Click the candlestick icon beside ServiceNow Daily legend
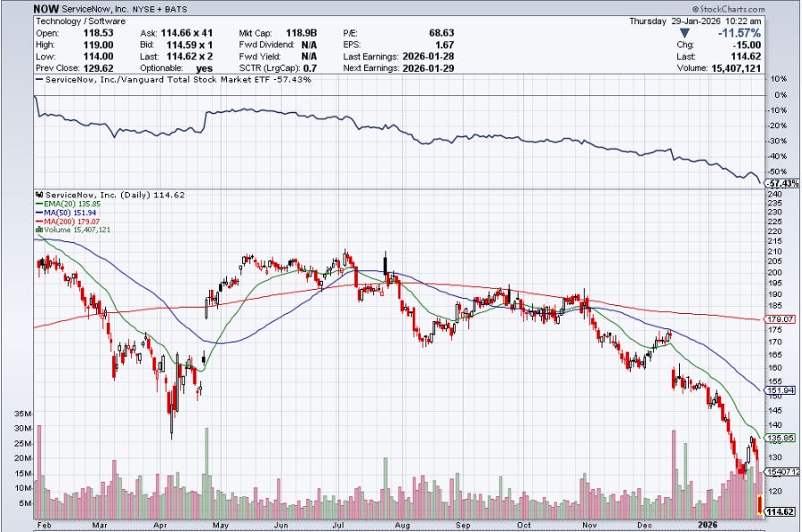 click(39, 195)
